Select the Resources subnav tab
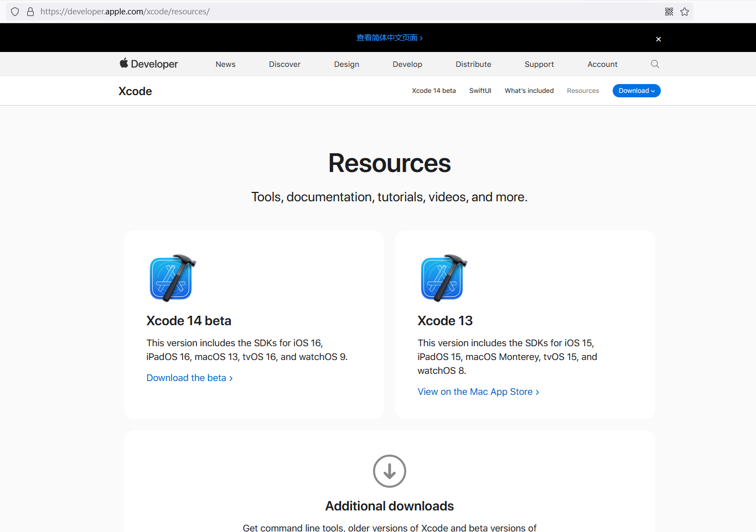Screen dimensions: 756x532 point(583,91)
